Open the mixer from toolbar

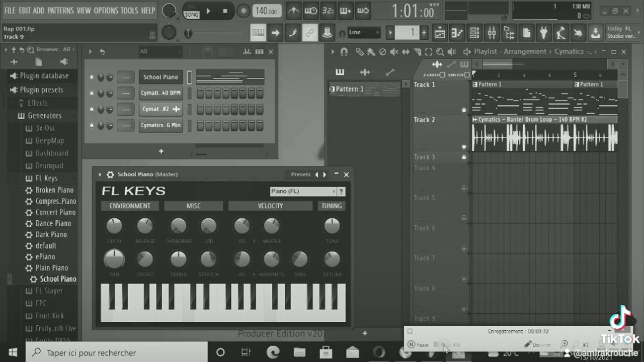tap(492, 33)
